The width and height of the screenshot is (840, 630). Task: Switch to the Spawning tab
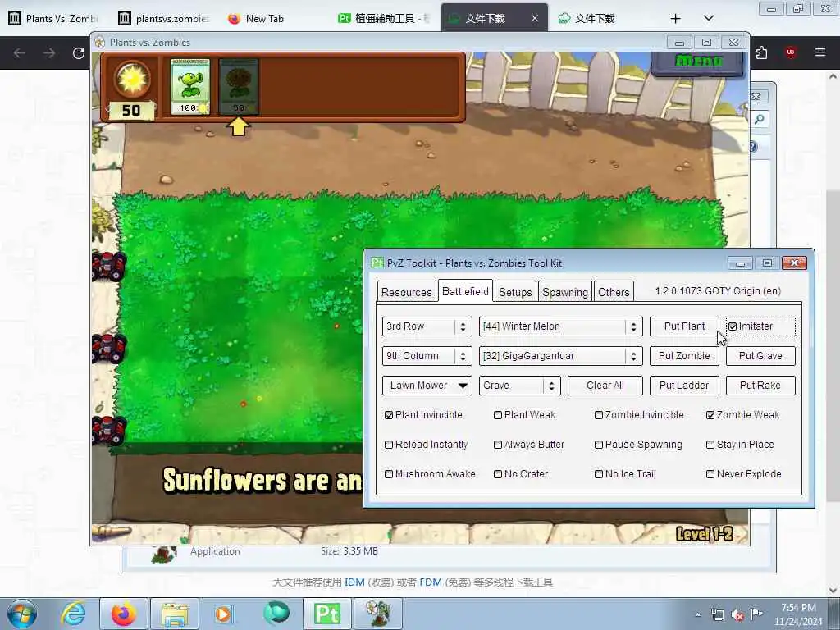564,292
